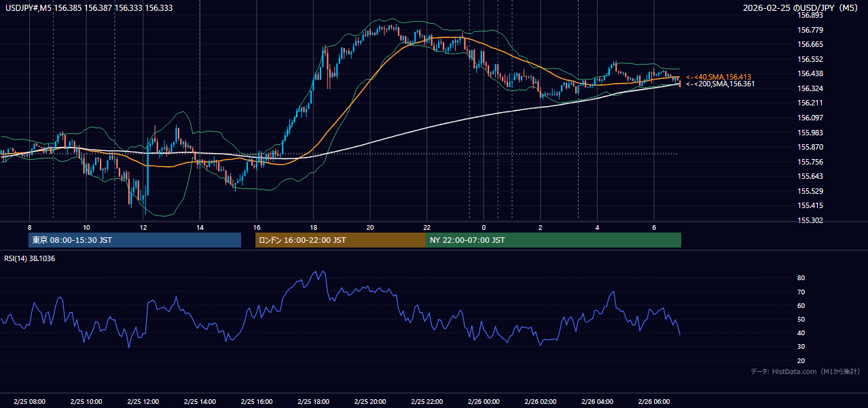The image size is (868, 408).
Task: Click the 2/26 02:00 date label
Action: pyautogui.click(x=541, y=402)
